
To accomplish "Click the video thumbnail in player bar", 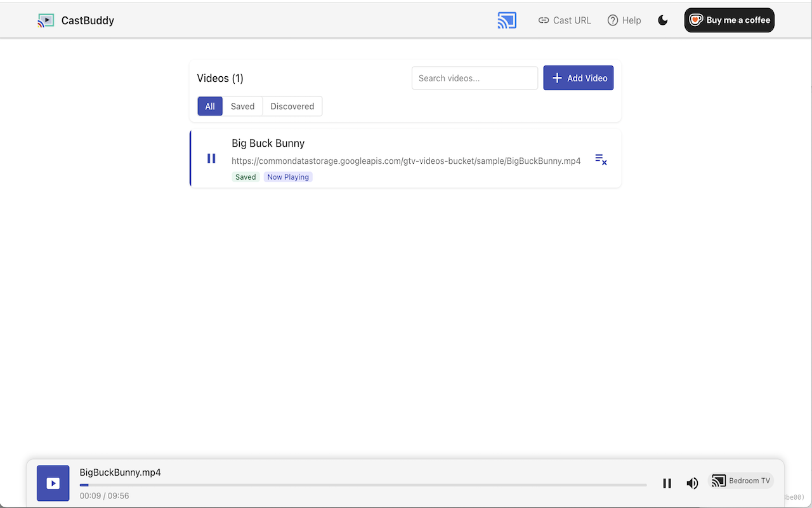I will coord(53,483).
